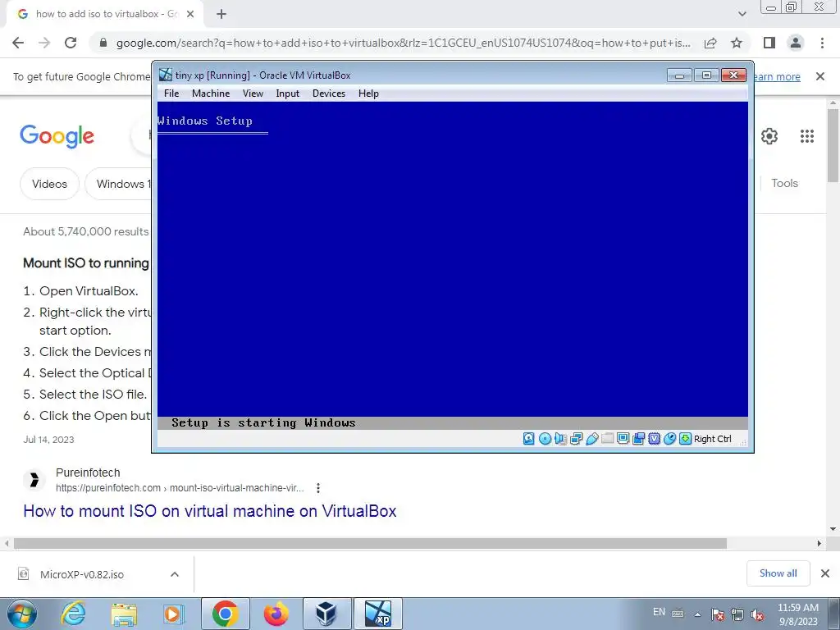Image resolution: width=840 pixels, height=630 pixels.
Task: Open the File menu in VirtualBox
Action: coord(171,94)
